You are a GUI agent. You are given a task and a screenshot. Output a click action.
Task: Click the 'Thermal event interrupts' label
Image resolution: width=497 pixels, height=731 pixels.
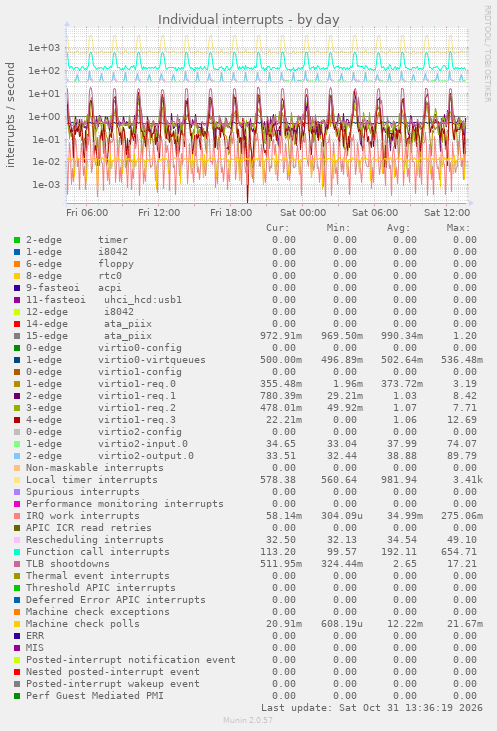click(97, 576)
